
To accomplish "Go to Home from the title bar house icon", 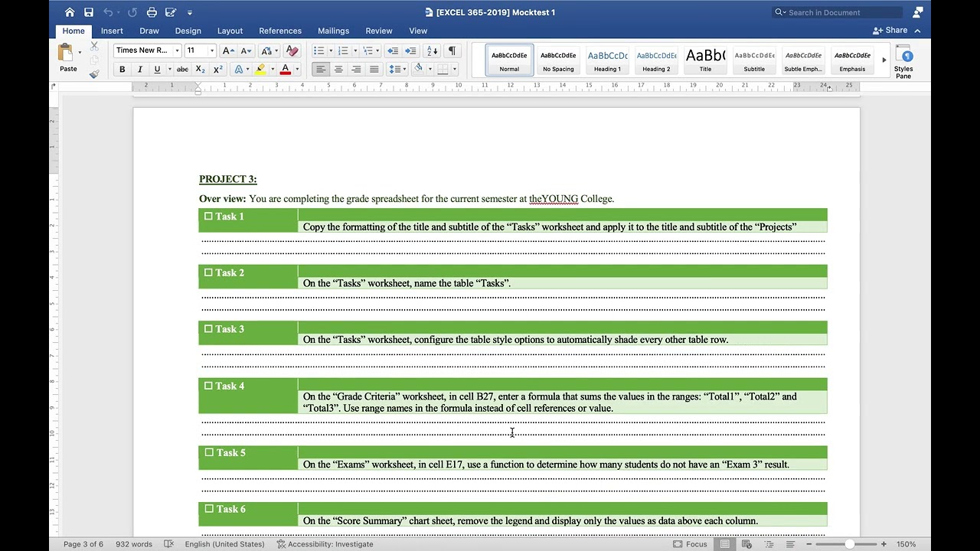I will point(70,12).
